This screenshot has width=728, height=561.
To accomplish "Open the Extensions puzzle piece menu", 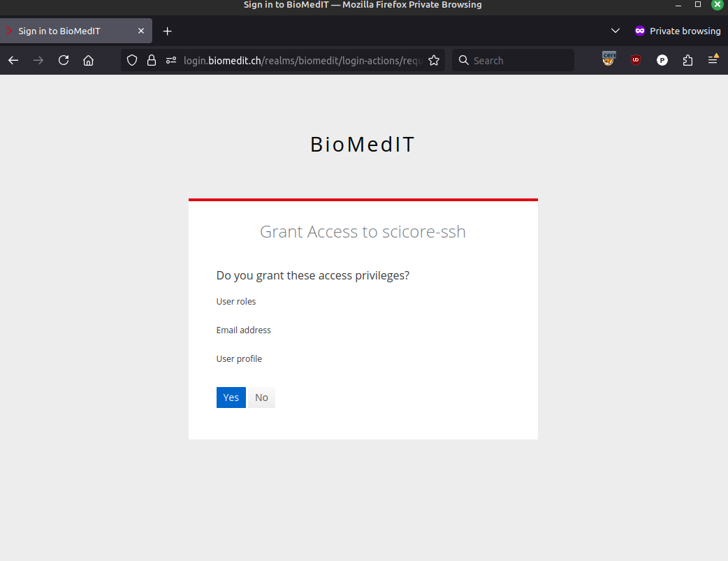I will [x=687, y=60].
